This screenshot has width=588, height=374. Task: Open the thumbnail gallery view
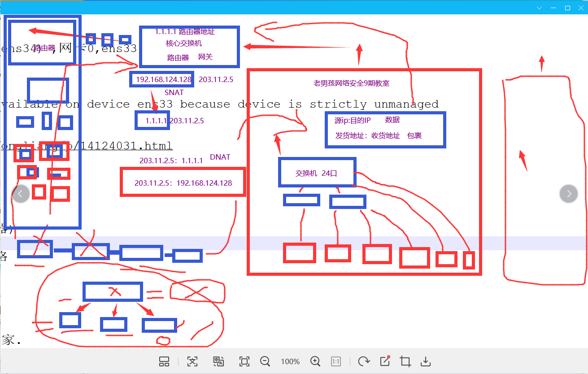[x=164, y=361]
